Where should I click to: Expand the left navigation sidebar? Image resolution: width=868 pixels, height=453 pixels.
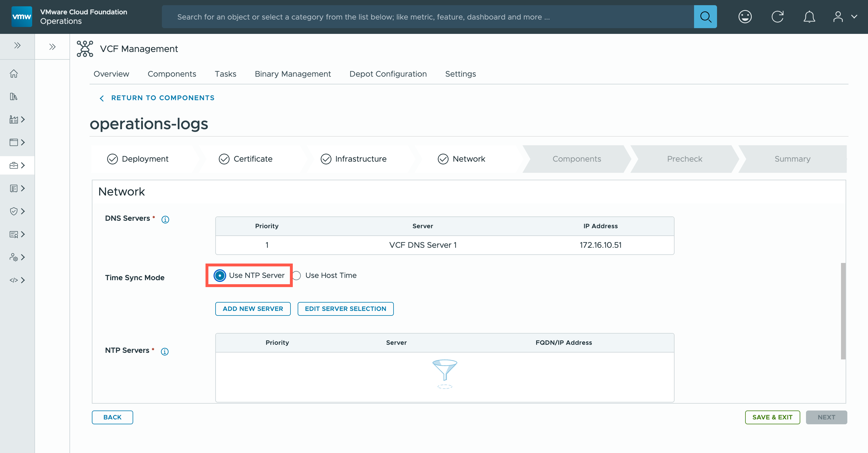tap(17, 46)
